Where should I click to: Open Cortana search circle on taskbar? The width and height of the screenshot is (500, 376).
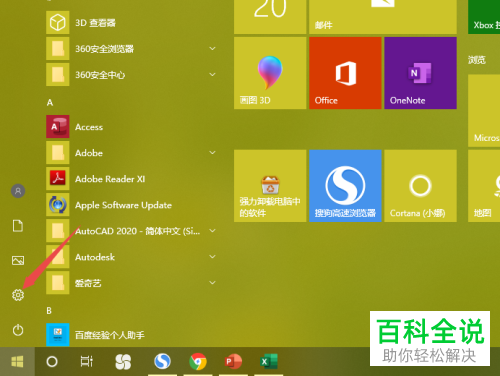(x=52, y=361)
